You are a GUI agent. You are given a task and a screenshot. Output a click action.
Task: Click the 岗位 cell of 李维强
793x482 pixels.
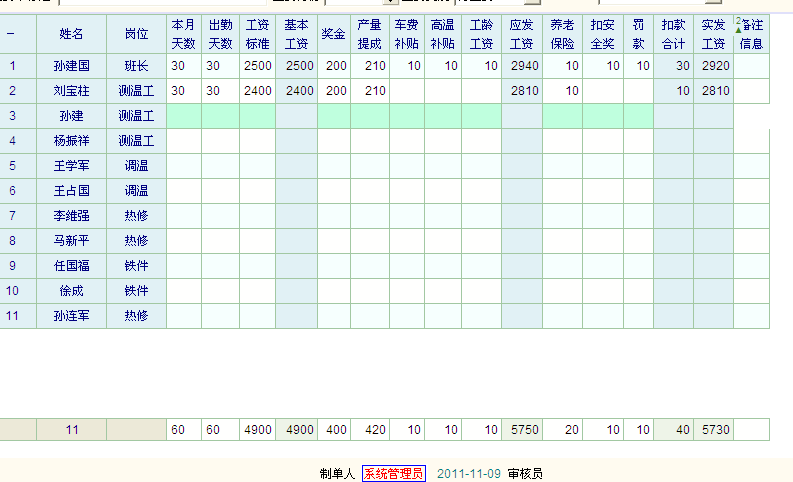136,216
